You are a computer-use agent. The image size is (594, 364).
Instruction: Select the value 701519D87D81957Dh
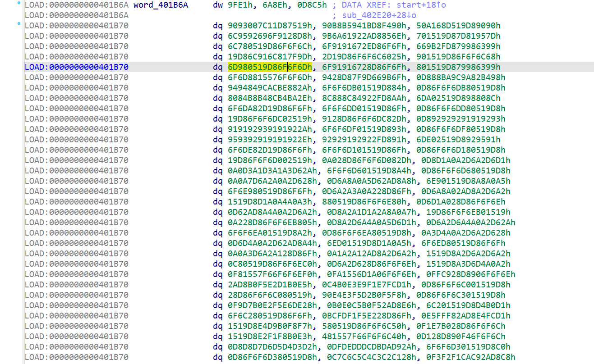click(458, 36)
